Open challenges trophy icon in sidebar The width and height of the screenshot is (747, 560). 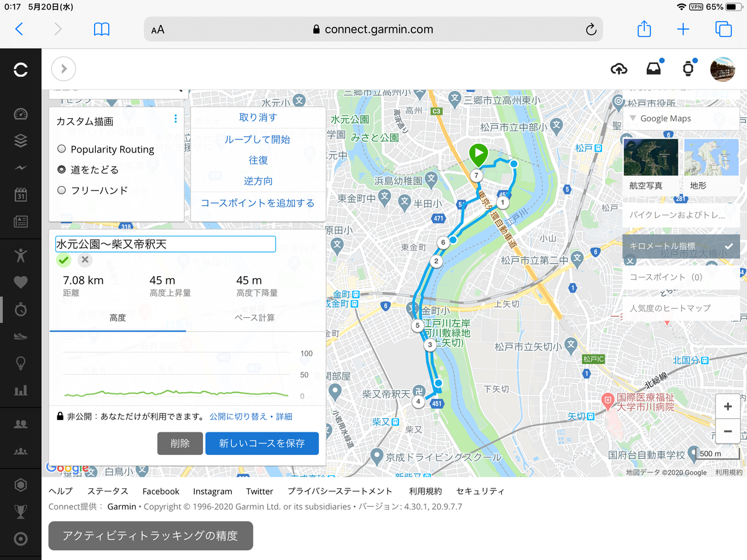21,511
